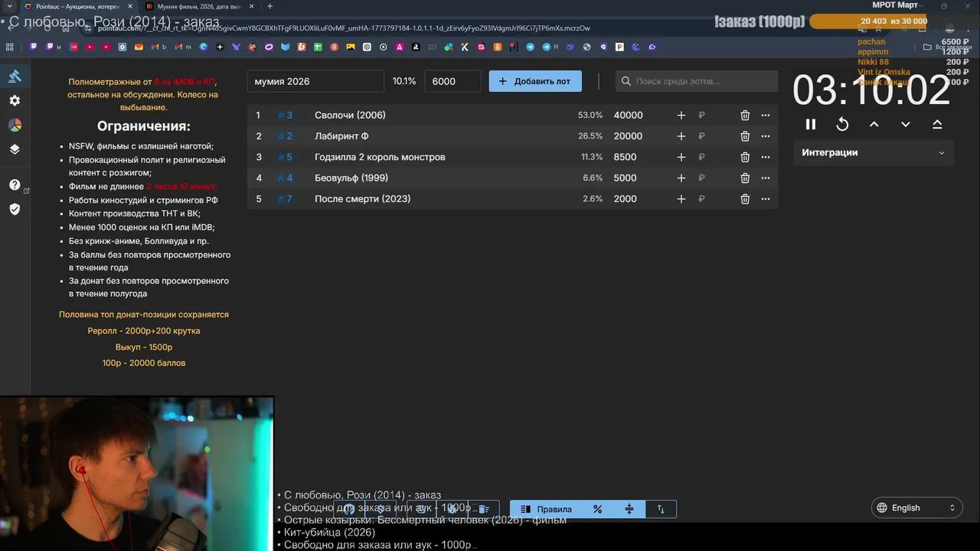This screenshot has height=551, width=980.
Task: Open more options for Годзилла 2
Action: (766, 157)
